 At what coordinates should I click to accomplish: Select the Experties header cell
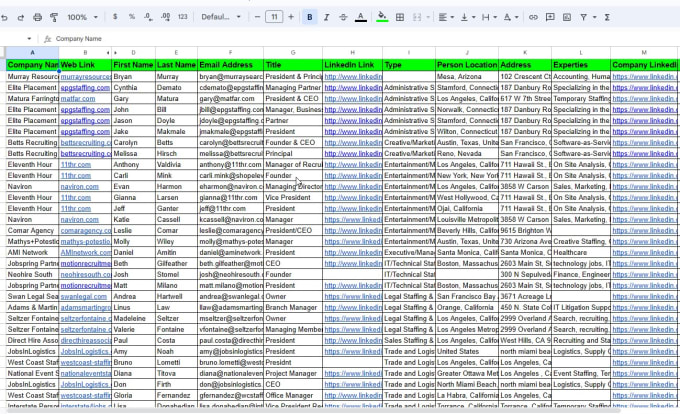(581, 65)
